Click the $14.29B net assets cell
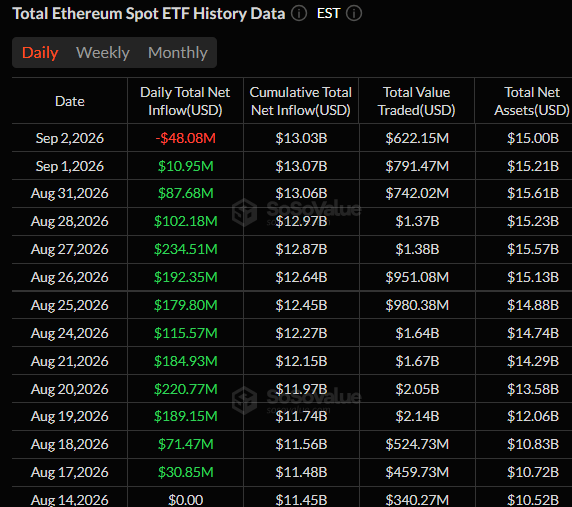572x507 pixels. [533, 361]
